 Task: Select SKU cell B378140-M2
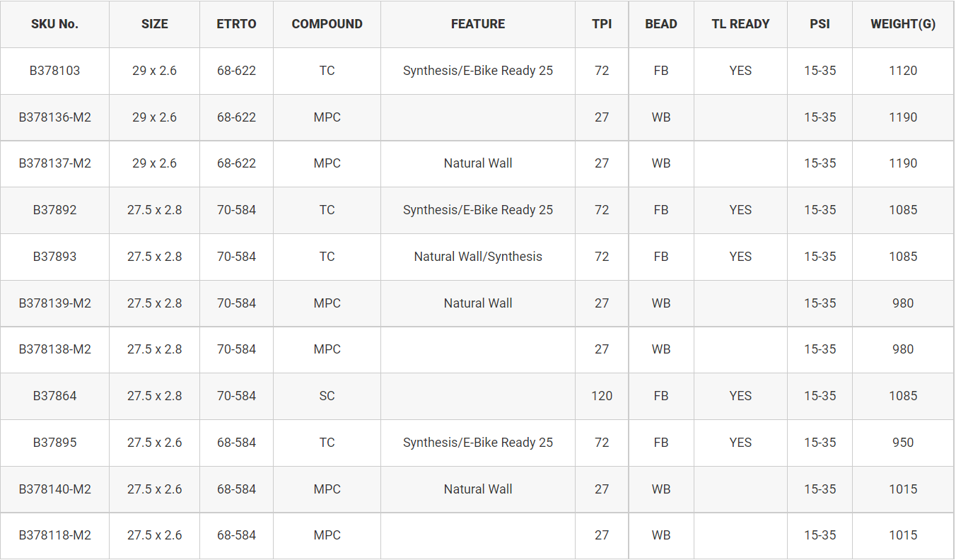click(x=54, y=489)
